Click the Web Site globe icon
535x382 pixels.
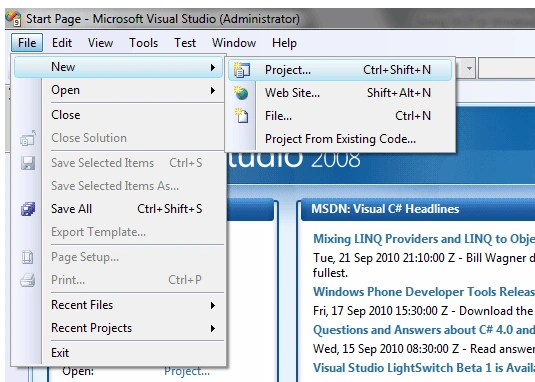[242, 93]
